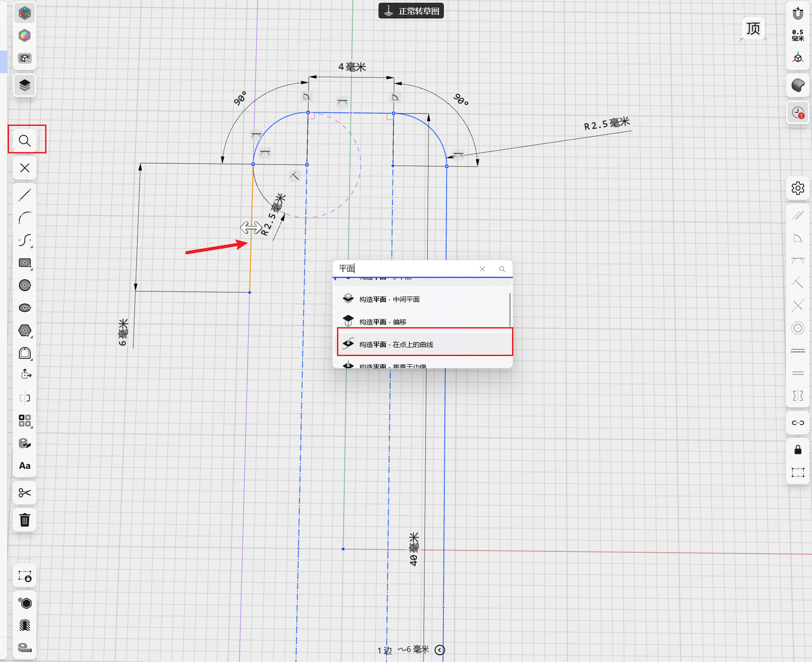This screenshot has height=662, width=812.
Task: Apply the Parallel constraint
Action: 798,215
